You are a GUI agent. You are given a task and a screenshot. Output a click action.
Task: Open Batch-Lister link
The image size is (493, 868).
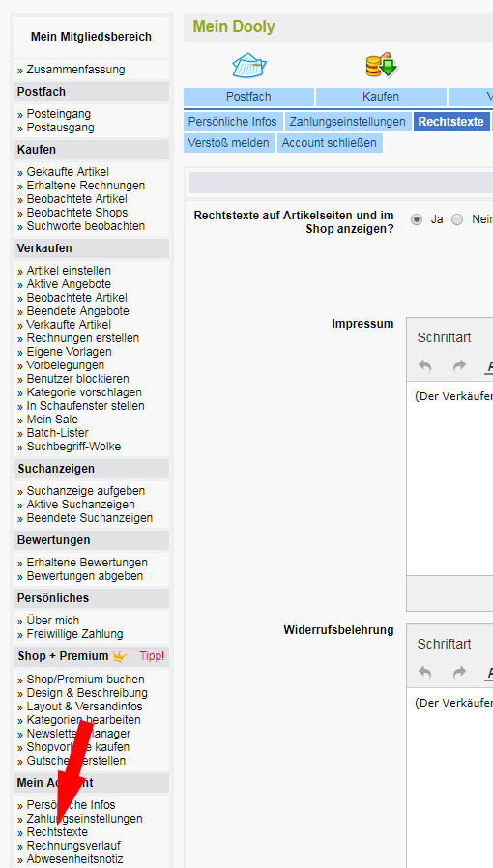coord(58,433)
